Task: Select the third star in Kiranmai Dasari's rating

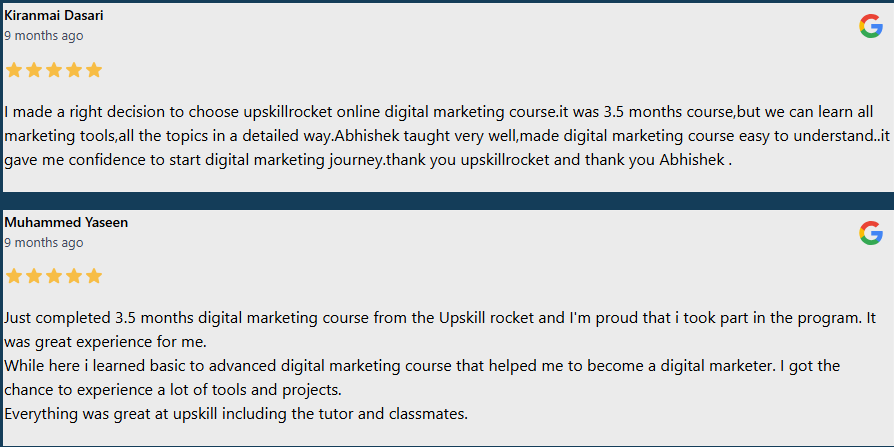Action: [54, 70]
